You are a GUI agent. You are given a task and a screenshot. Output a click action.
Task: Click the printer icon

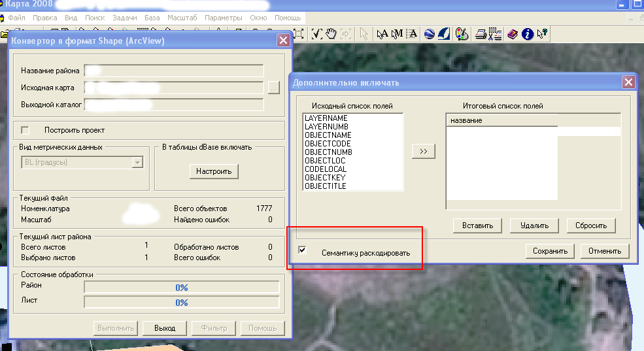(x=480, y=34)
